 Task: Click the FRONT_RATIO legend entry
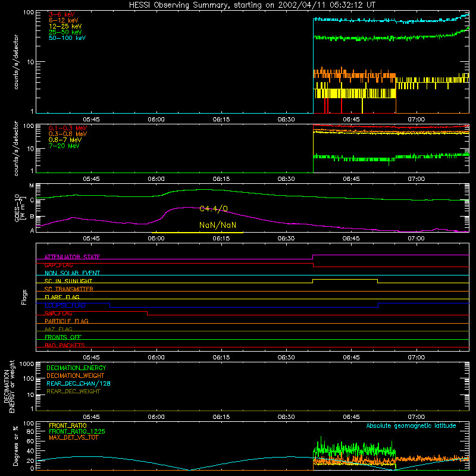[x=68, y=425]
